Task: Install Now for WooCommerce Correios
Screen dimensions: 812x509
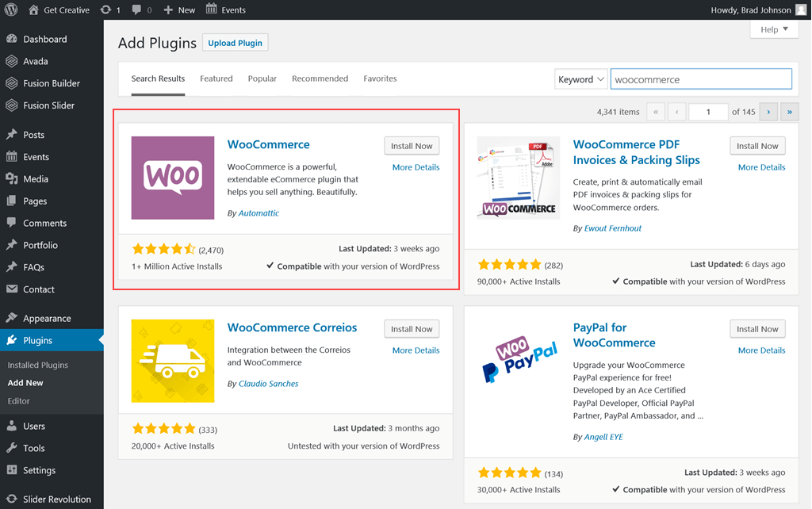Action: click(412, 329)
